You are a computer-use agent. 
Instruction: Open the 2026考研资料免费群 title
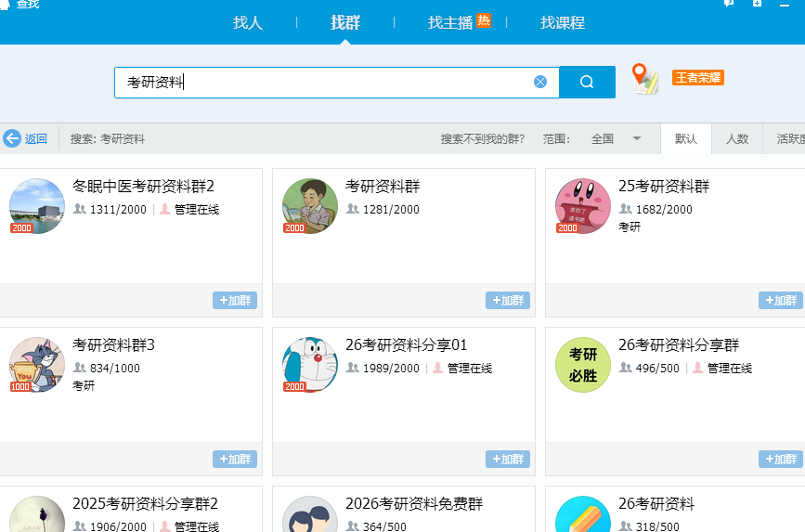414,503
